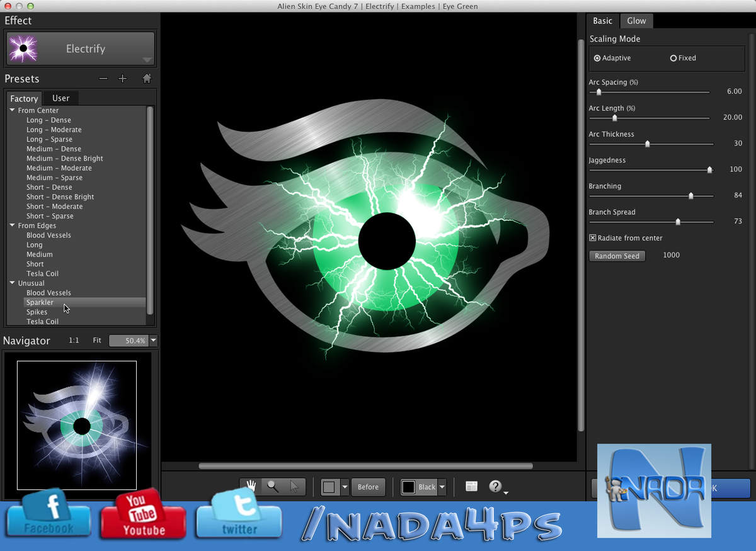The height and width of the screenshot is (551, 756).
Task: Open the Electrify effect selector
Action: pos(81,48)
